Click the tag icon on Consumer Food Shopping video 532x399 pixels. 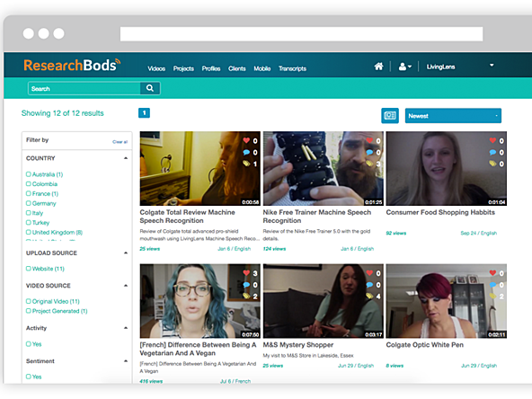coord(492,164)
